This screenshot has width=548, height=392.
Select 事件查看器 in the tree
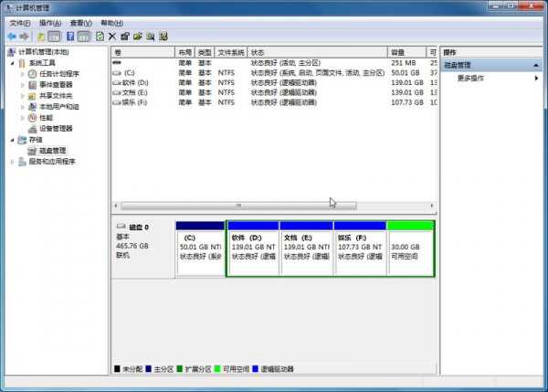(55, 85)
